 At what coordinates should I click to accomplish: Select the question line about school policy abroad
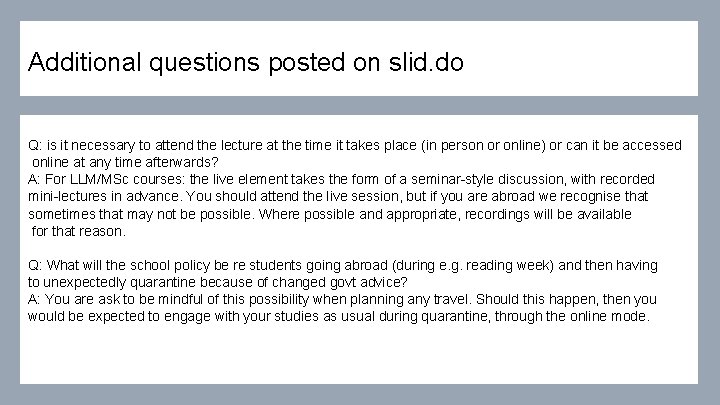pos(343,265)
